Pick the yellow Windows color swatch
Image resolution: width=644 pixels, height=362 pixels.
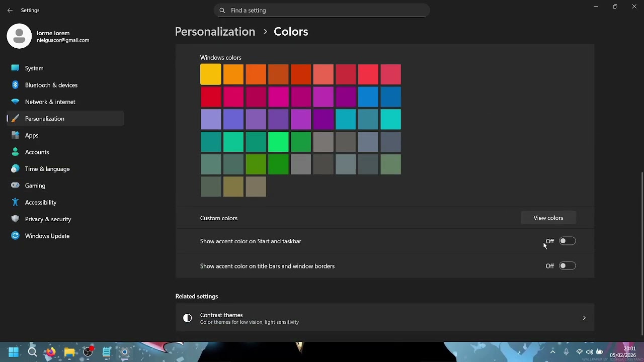[211, 74]
